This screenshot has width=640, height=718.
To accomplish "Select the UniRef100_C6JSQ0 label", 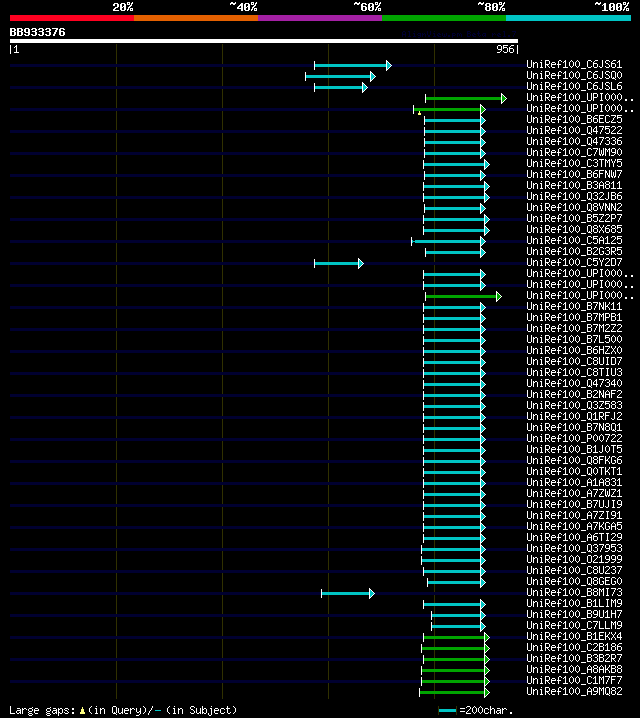I will (574, 75).
